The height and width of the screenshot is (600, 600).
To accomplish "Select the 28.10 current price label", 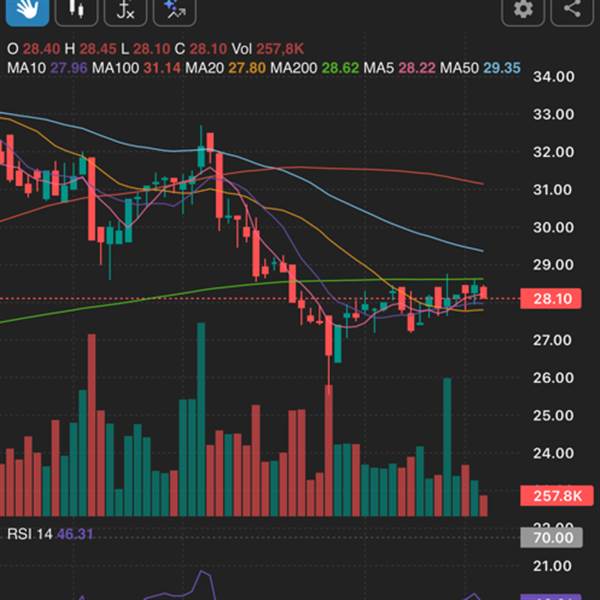I will (x=551, y=299).
